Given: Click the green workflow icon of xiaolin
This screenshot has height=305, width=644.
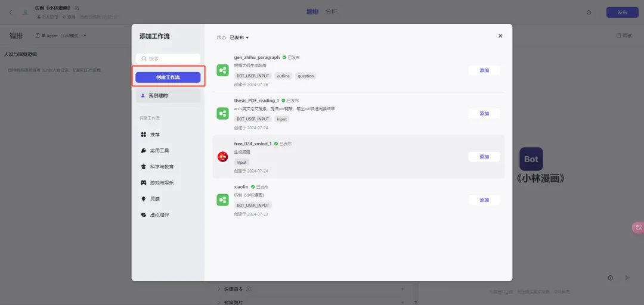Looking at the screenshot, I should (x=222, y=200).
